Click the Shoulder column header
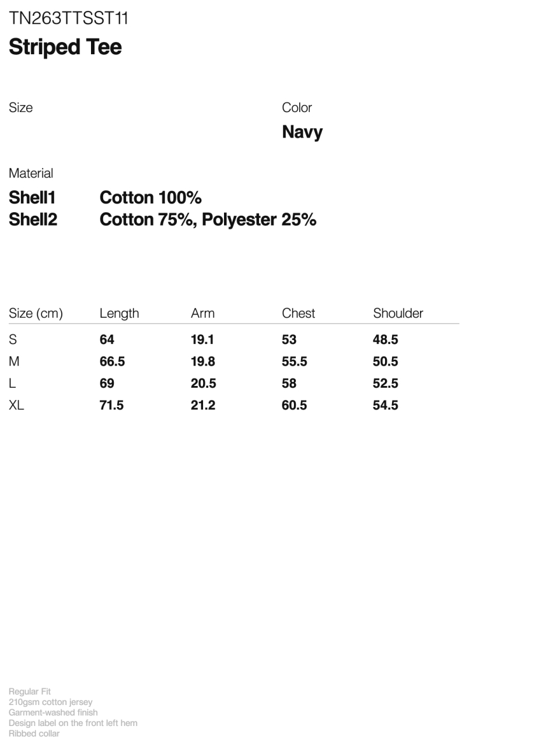Viewport: 560px width, 747px height. pos(398,314)
